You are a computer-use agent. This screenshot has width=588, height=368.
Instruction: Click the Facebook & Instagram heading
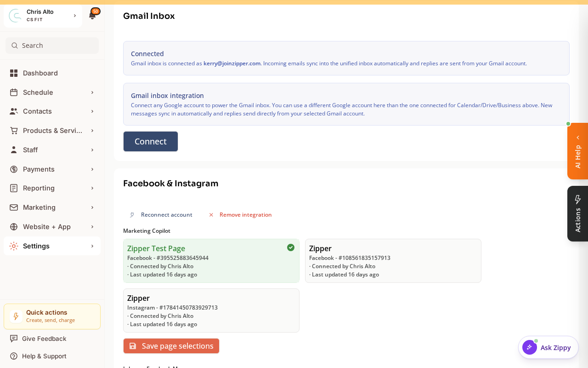point(171,184)
